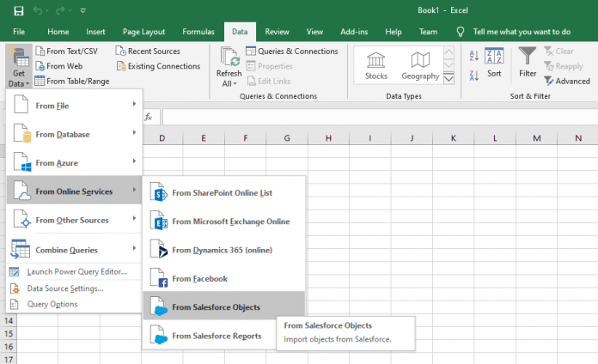The height and width of the screenshot is (364, 598).
Task: Switch to the Formulas ribbon tab
Action: (198, 31)
